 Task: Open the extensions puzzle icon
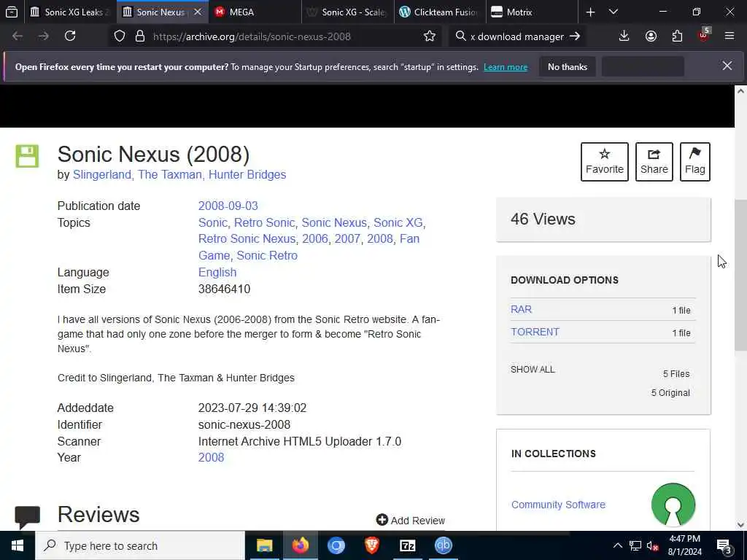(x=677, y=36)
